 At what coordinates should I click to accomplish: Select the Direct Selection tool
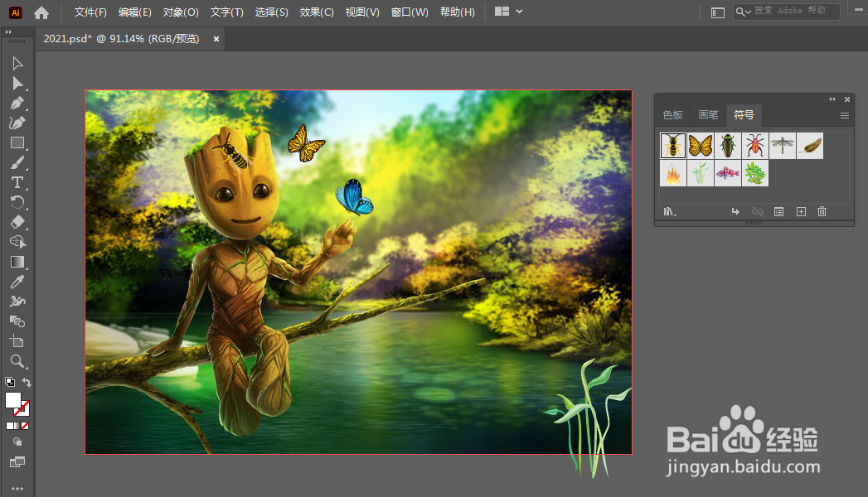click(x=17, y=84)
